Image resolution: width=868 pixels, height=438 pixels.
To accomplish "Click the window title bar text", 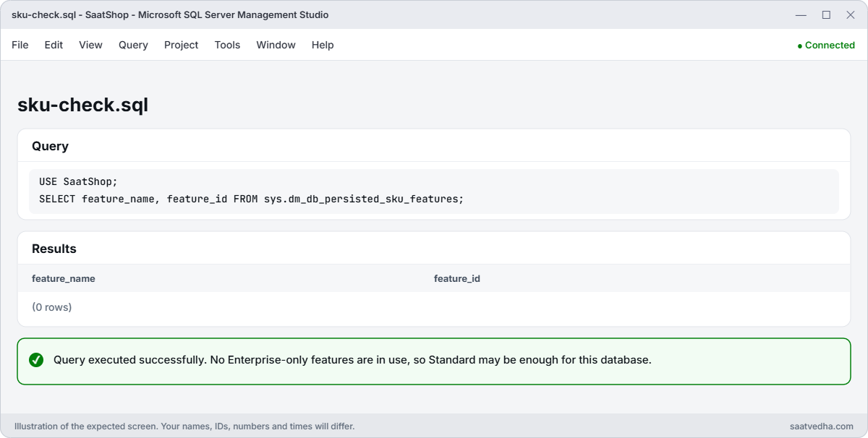I will click(170, 14).
